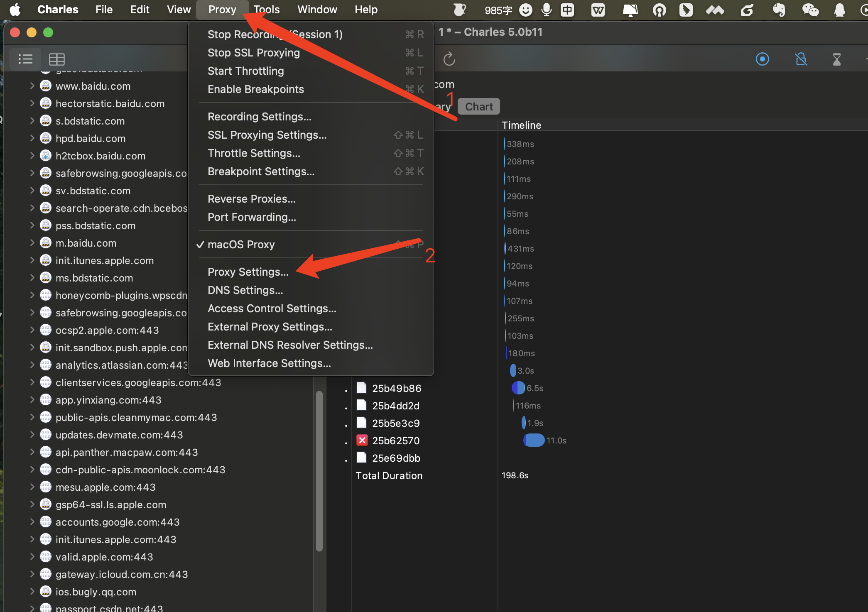Switch to sequence table view icon

[x=56, y=59]
